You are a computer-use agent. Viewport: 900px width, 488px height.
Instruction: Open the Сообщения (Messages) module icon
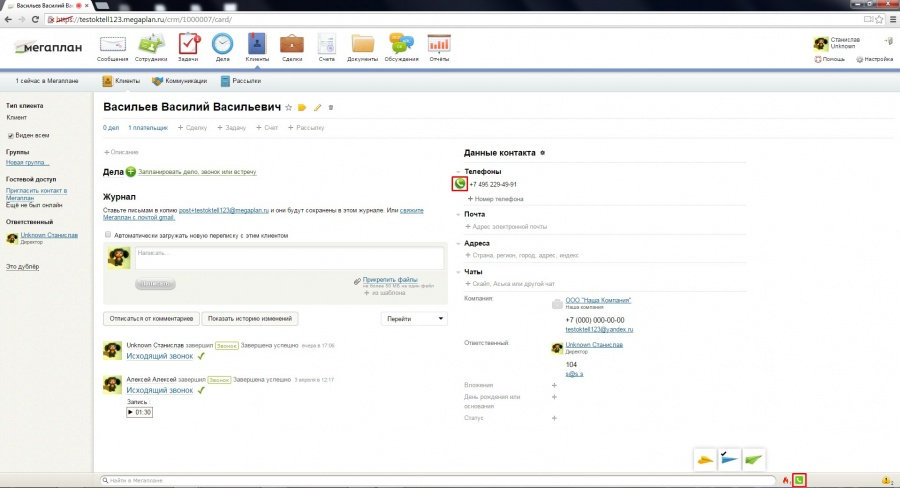click(x=112, y=45)
